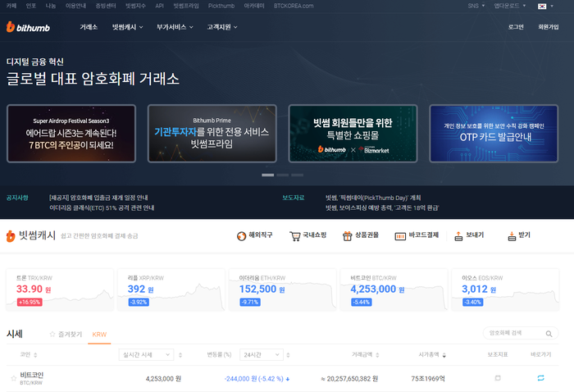Click the 국내쇼핑 cart icon

294,236
